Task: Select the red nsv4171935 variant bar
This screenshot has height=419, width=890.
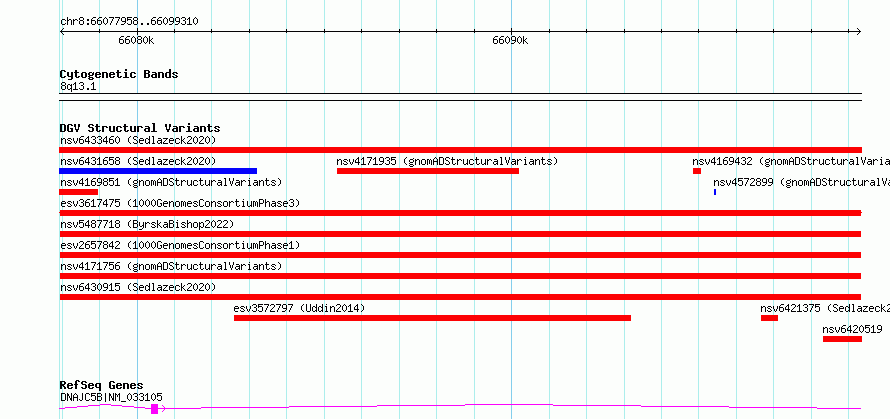Action: [x=428, y=171]
